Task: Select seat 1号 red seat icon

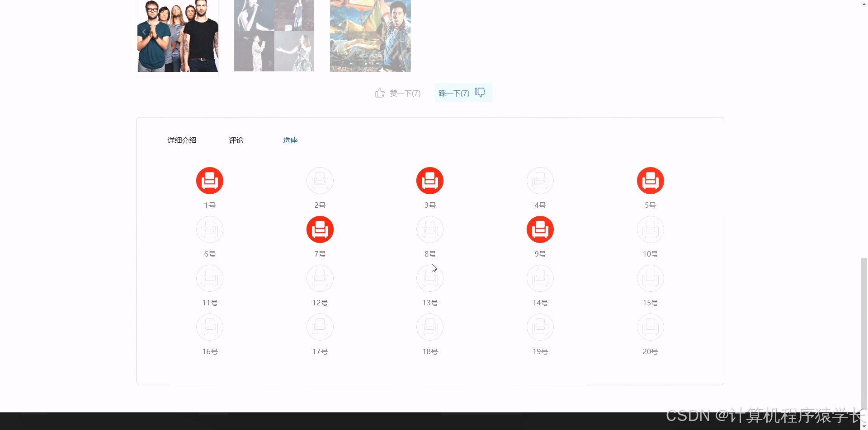Action: (210, 181)
